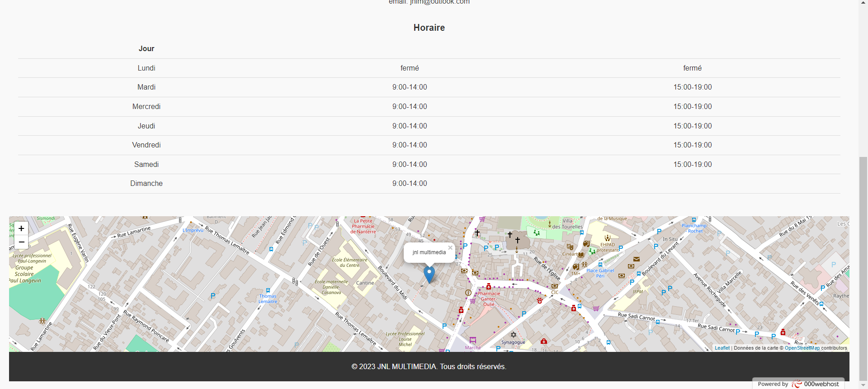Click the Dimanche row in schedule
Screen dimensions: 868x389
click(146, 184)
